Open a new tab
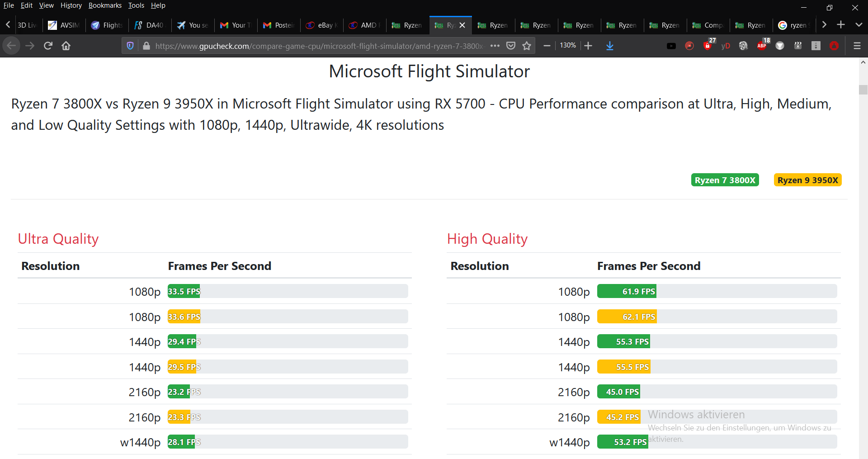Image resolution: width=868 pixels, height=459 pixels. coord(841,25)
